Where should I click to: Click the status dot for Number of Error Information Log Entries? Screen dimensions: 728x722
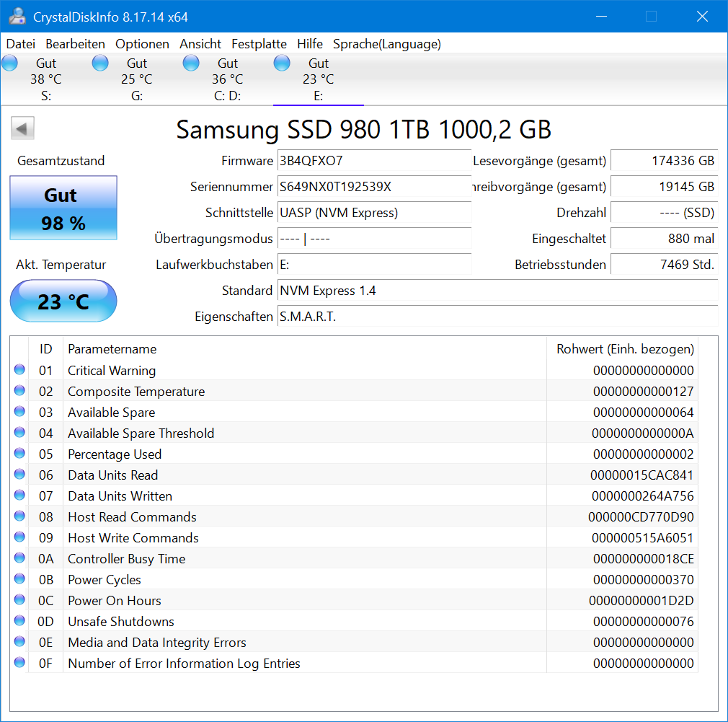click(x=19, y=662)
